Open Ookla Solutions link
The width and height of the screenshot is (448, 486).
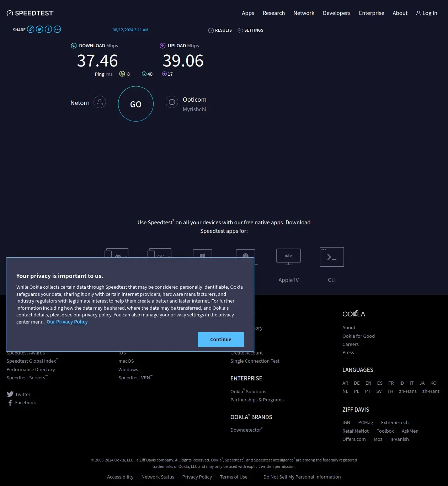coord(248,391)
